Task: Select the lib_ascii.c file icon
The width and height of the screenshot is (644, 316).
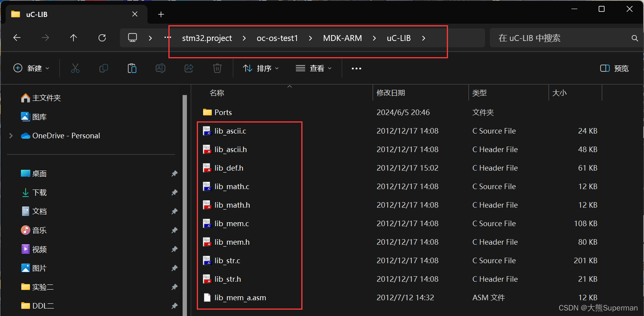Action: click(x=207, y=131)
